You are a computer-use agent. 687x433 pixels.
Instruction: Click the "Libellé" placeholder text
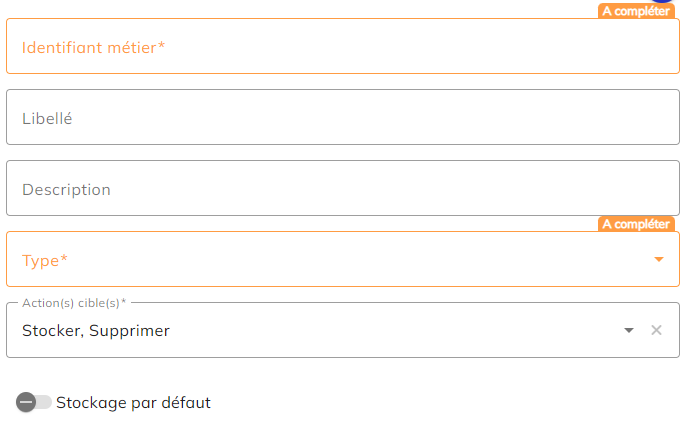click(x=47, y=118)
